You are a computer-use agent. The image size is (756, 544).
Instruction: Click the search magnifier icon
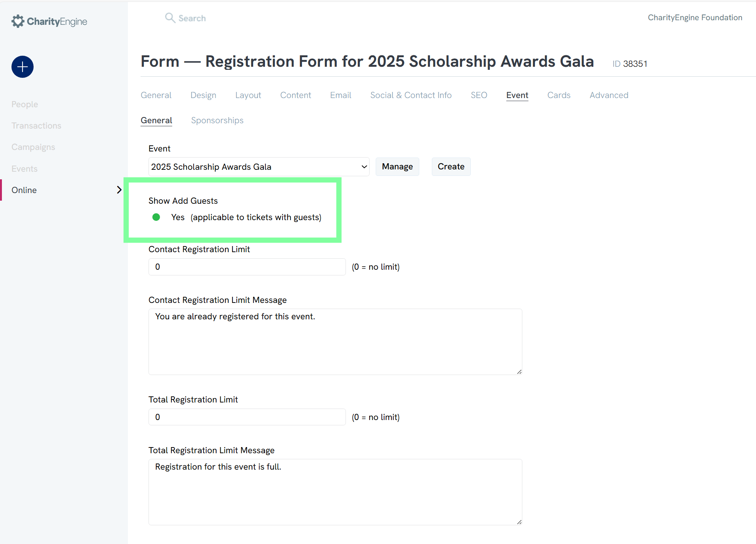point(170,18)
